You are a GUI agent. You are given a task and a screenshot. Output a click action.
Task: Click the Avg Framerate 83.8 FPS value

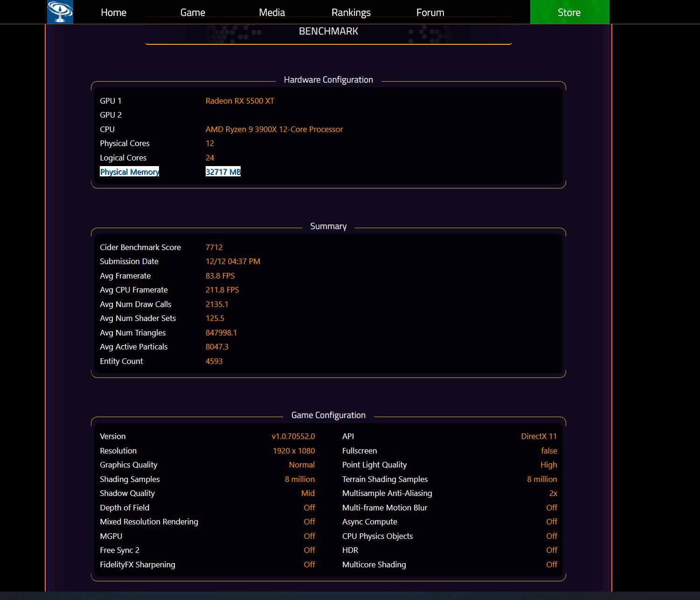tap(220, 276)
